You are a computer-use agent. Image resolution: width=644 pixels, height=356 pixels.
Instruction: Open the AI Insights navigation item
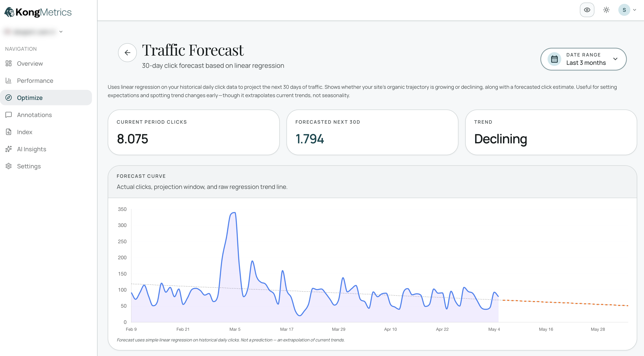tap(46, 149)
